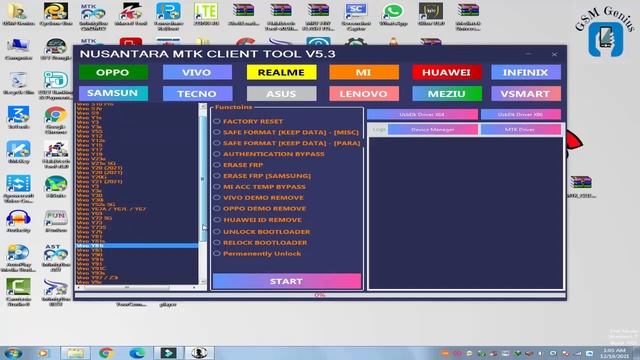
Task: Click the Google Chrome desktop icon
Action: 56,120
